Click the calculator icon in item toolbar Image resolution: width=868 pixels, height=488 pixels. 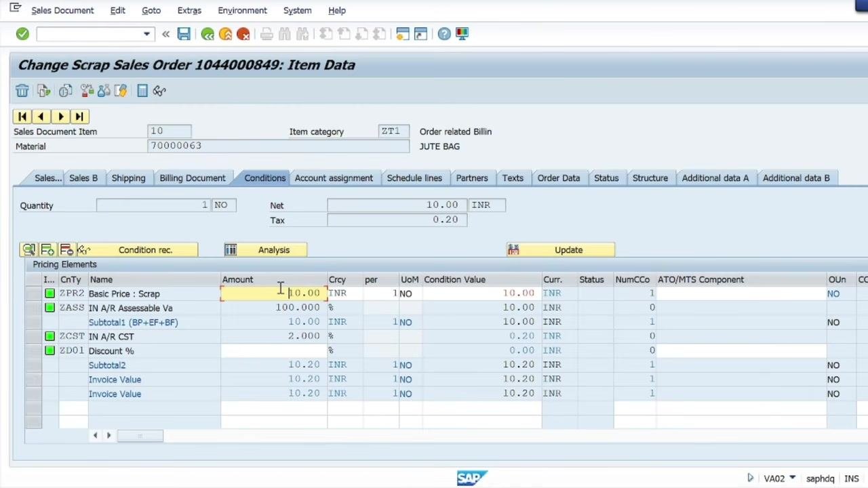coord(142,91)
